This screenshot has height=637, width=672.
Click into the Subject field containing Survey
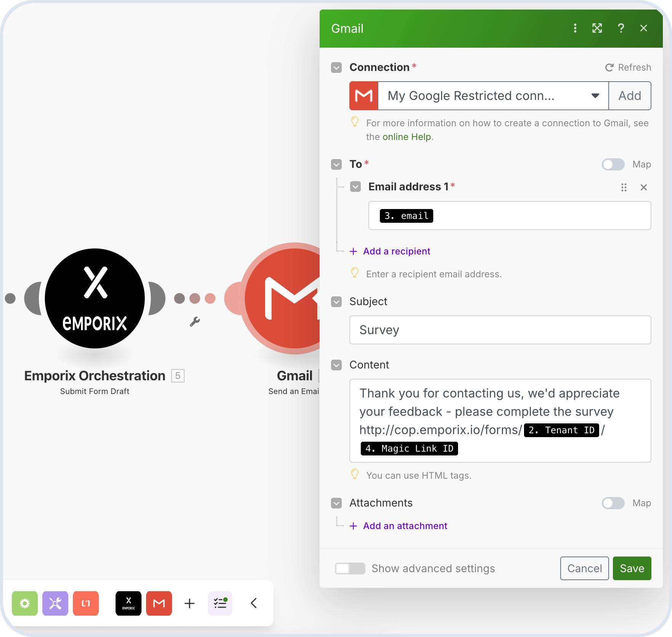(500, 330)
